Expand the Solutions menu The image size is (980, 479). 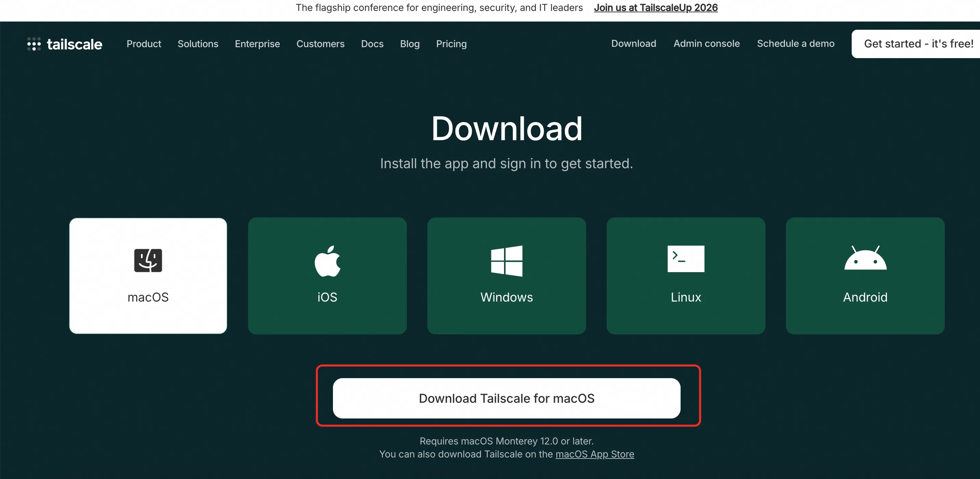coord(198,44)
